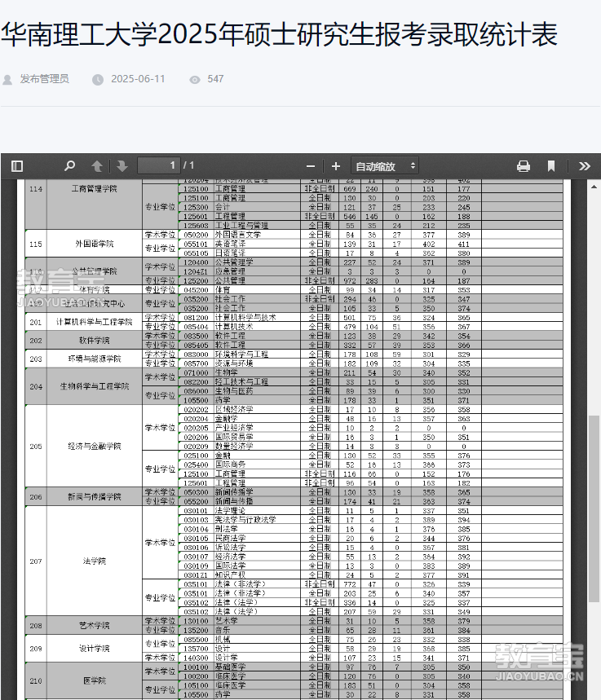Click the PDF vertical scrollbar
Image resolution: width=601 pixels, height=700 pixels.
594,489
